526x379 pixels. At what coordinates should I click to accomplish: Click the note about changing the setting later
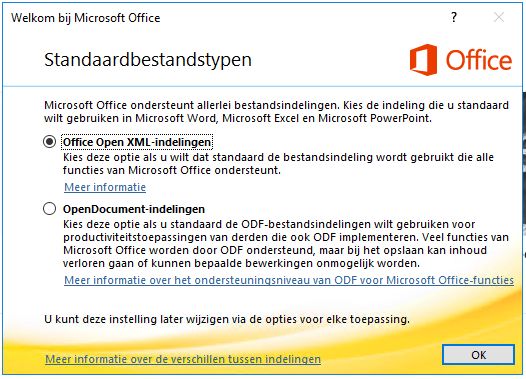[x=227, y=319]
